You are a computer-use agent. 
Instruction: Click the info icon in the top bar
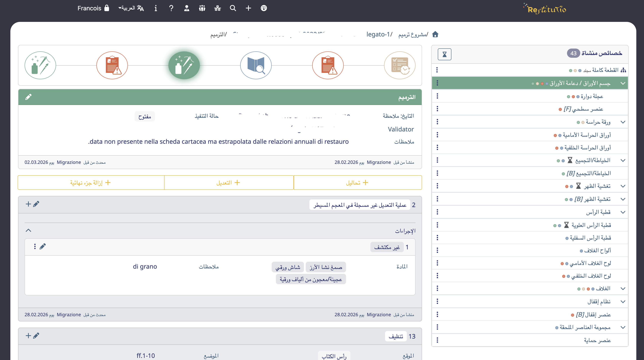point(156,8)
